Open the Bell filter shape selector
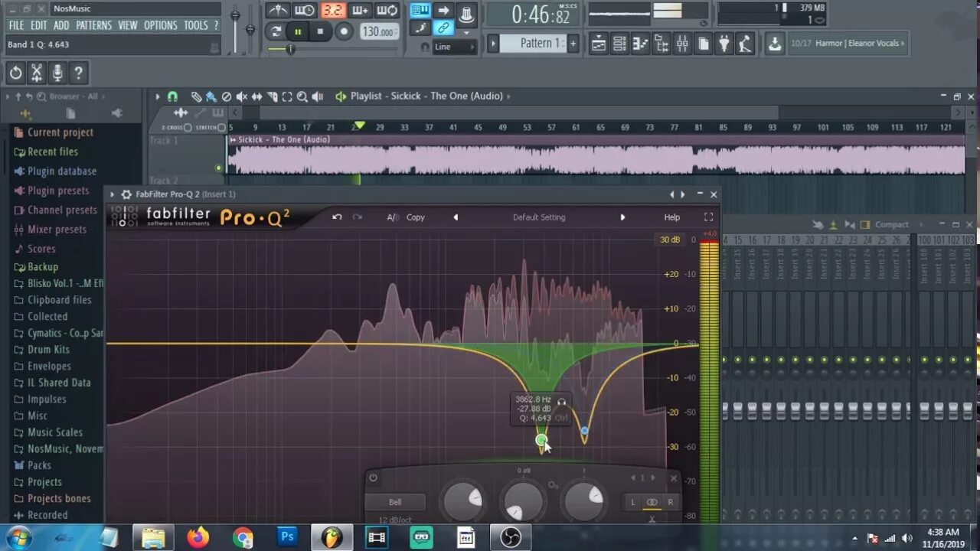980x551 pixels. (395, 502)
